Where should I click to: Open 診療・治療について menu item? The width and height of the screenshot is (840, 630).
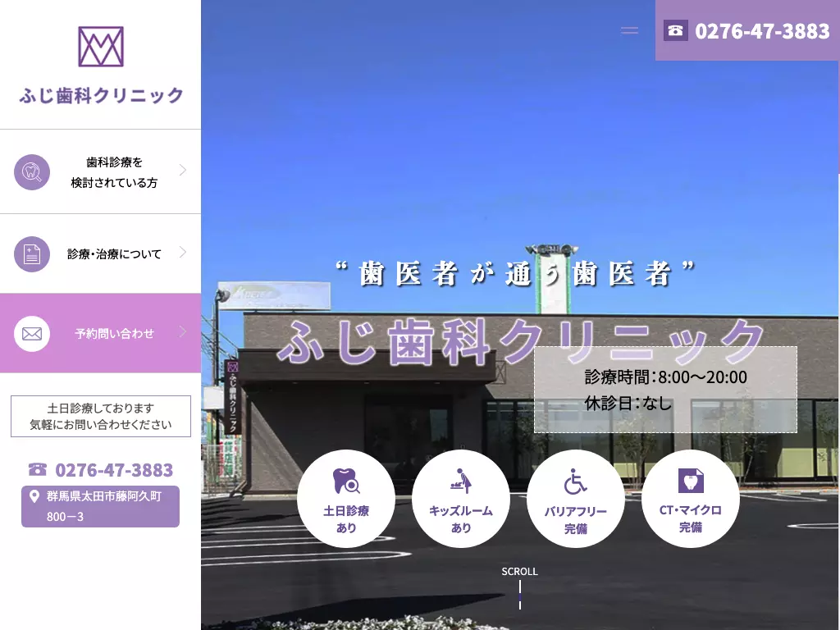pyautogui.click(x=100, y=254)
